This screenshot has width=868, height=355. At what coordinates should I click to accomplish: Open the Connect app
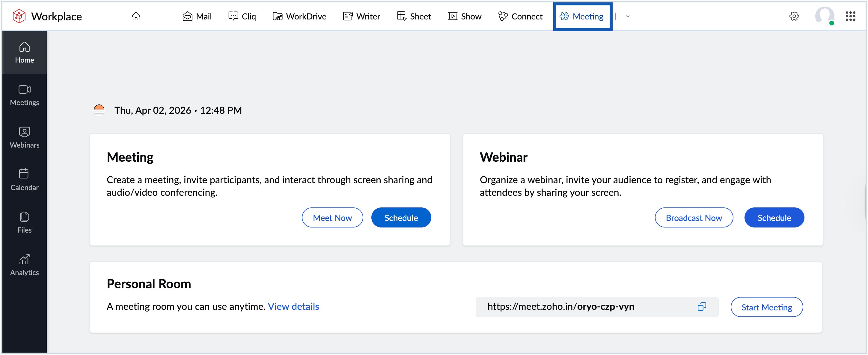pos(520,16)
